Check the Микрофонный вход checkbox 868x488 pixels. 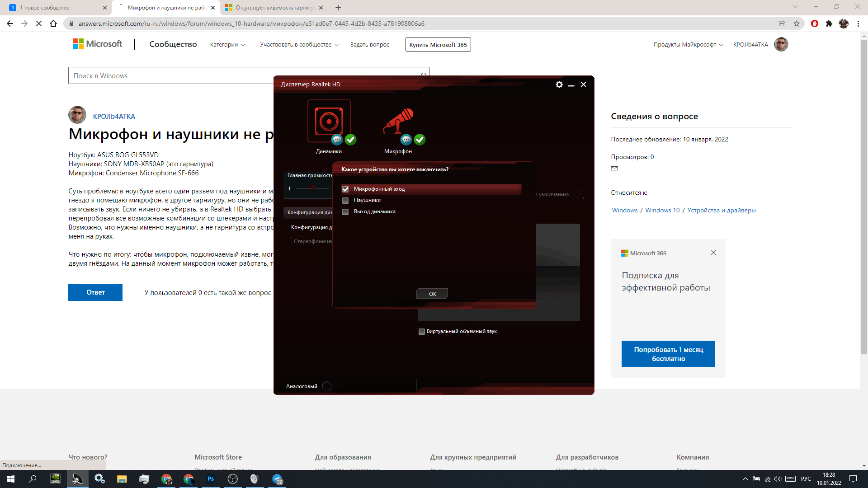coord(345,189)
